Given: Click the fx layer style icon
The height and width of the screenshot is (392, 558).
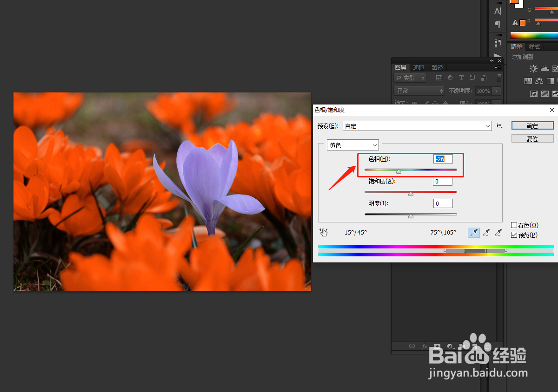Looking at the screenshot, I should point(425,346).
